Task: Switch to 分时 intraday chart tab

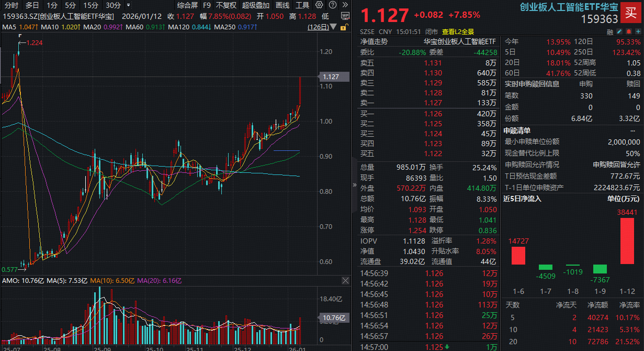Action: pyautogui.click(x=11, y=5)
